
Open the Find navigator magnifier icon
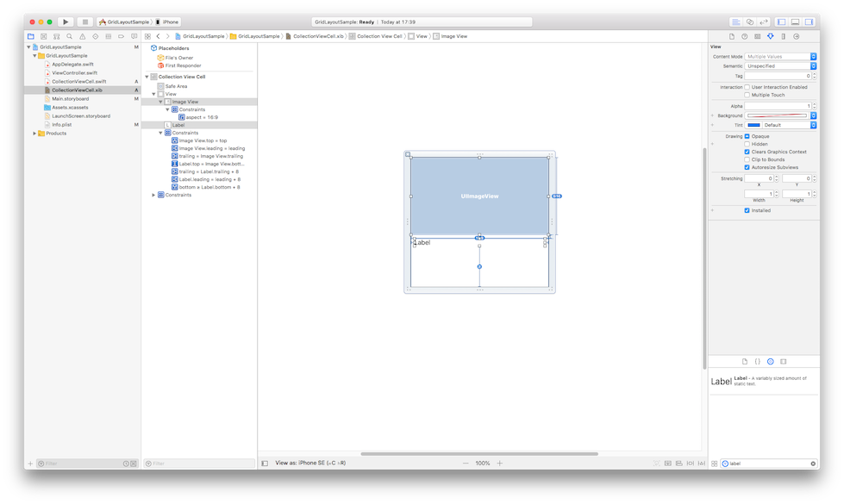click(x=70, y=36)
